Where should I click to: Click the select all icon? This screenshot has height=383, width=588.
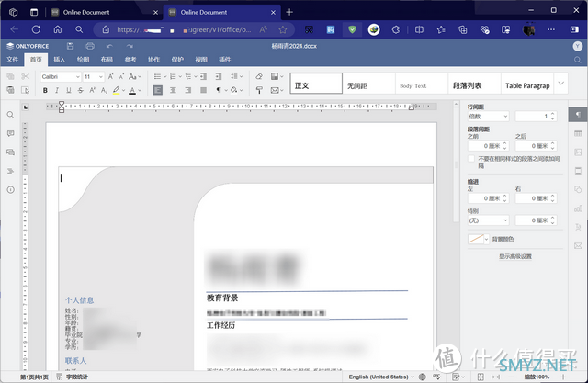25,90
